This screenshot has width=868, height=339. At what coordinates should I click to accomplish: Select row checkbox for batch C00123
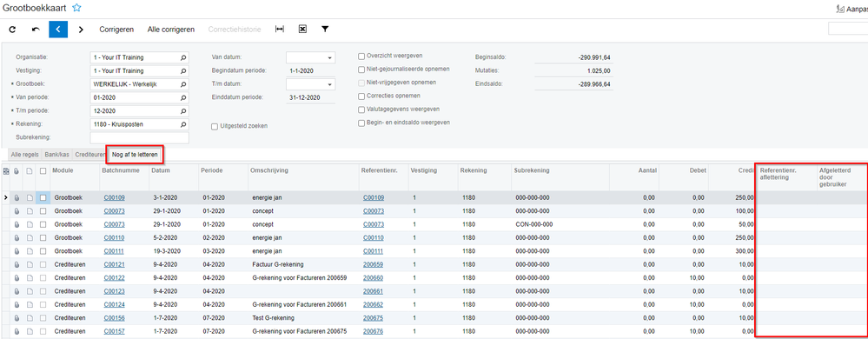(43, 291)
